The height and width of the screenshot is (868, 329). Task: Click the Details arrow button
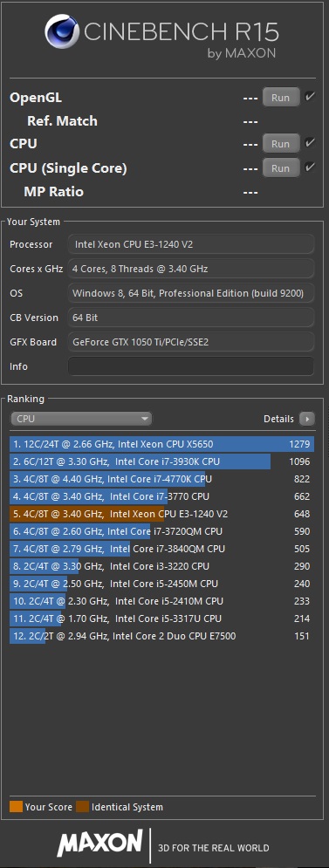(307, 419)
